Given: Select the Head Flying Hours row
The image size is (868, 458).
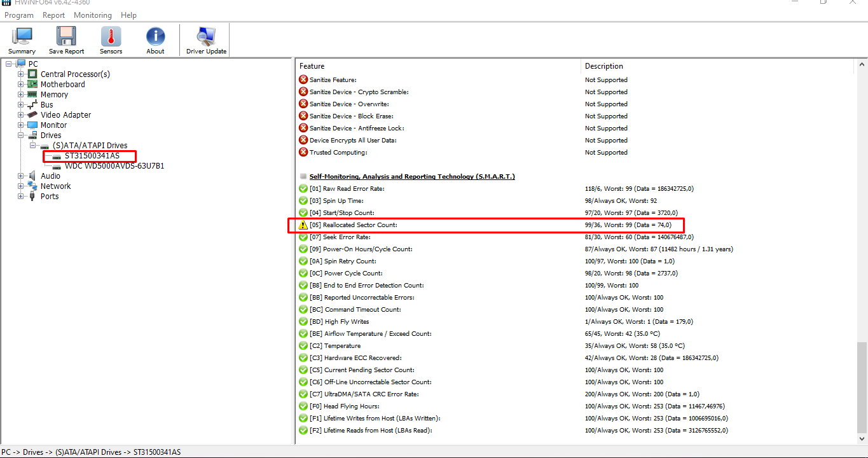Looking at the screenshot, I should (575, 406).
